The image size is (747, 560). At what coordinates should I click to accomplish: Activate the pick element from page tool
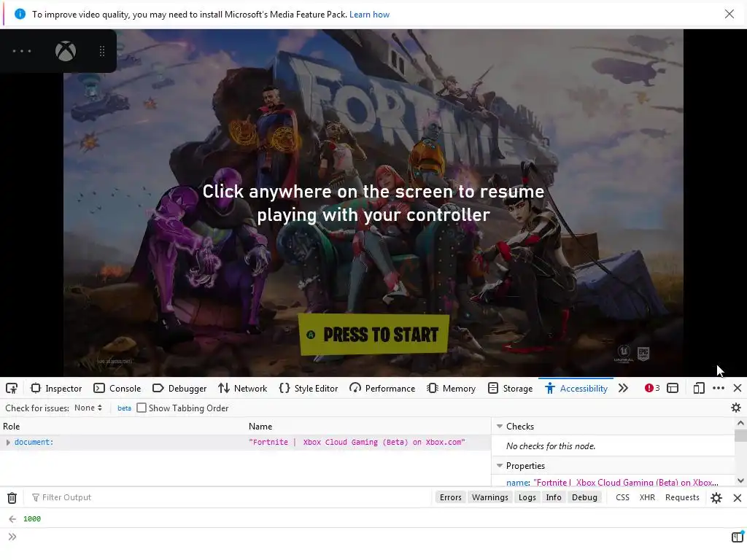tap(12, 388)
